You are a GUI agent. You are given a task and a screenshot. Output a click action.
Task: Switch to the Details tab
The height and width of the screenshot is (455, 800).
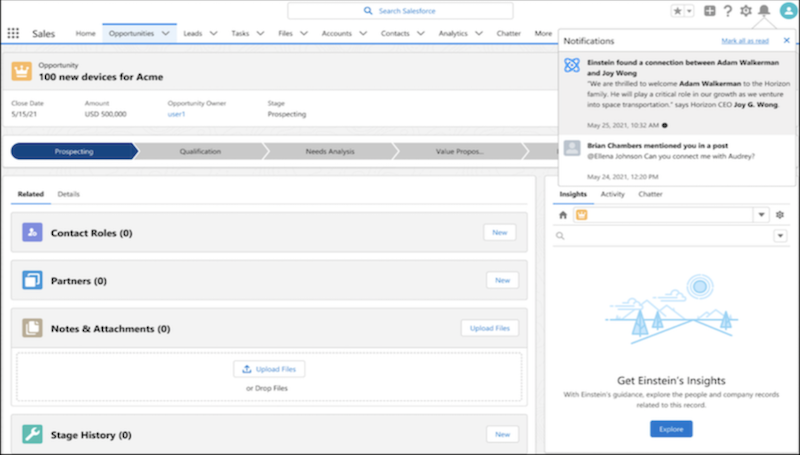click(68, 194)
